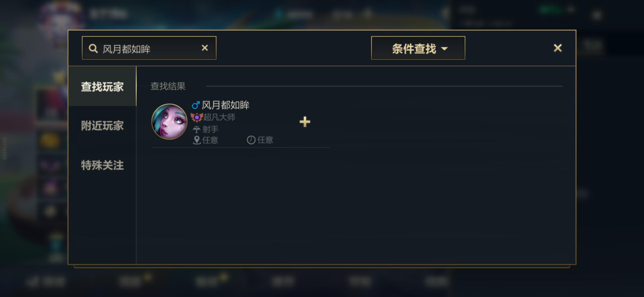Click the 条件查找 dropdown arrow

point(444,49)
